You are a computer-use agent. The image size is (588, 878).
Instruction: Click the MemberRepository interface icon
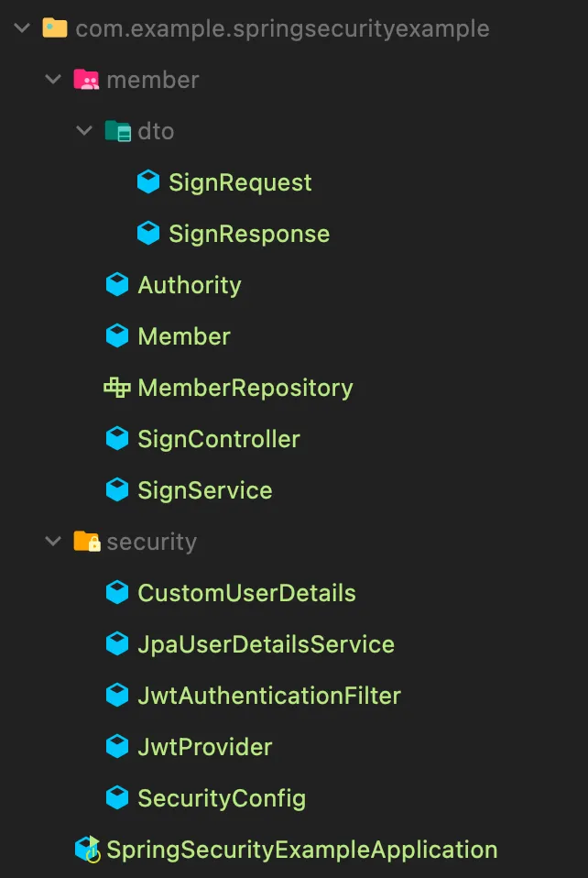[117, 388]
